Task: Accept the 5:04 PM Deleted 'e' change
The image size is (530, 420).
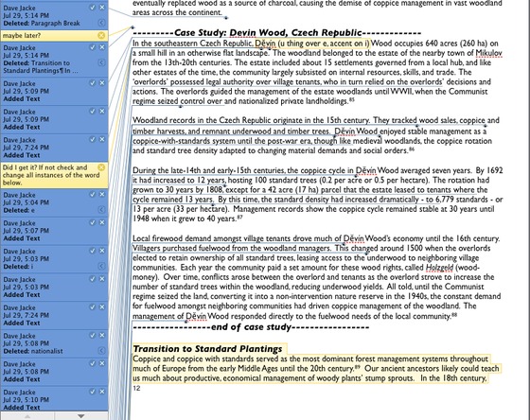Action: (x=93, y=194)
